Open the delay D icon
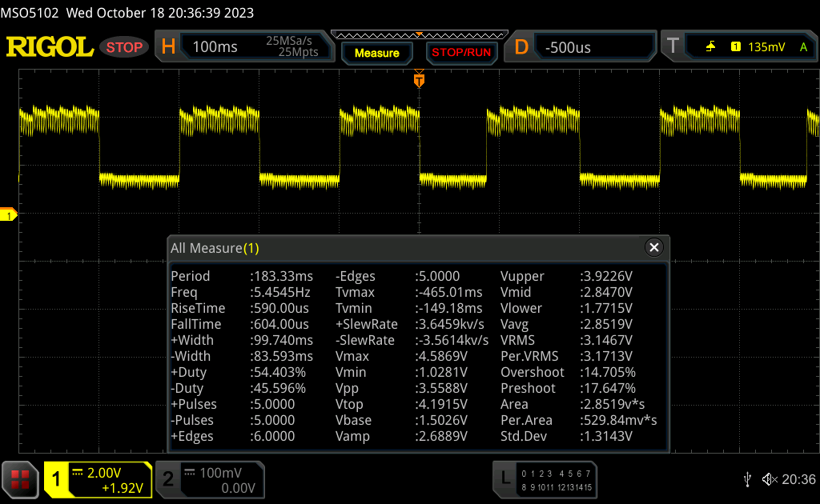 521,47
